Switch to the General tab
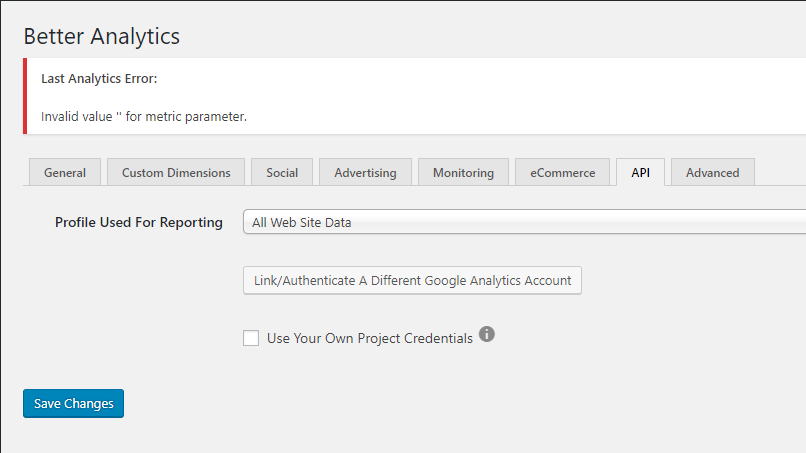806x453 pixels. [x=65, y=172]
